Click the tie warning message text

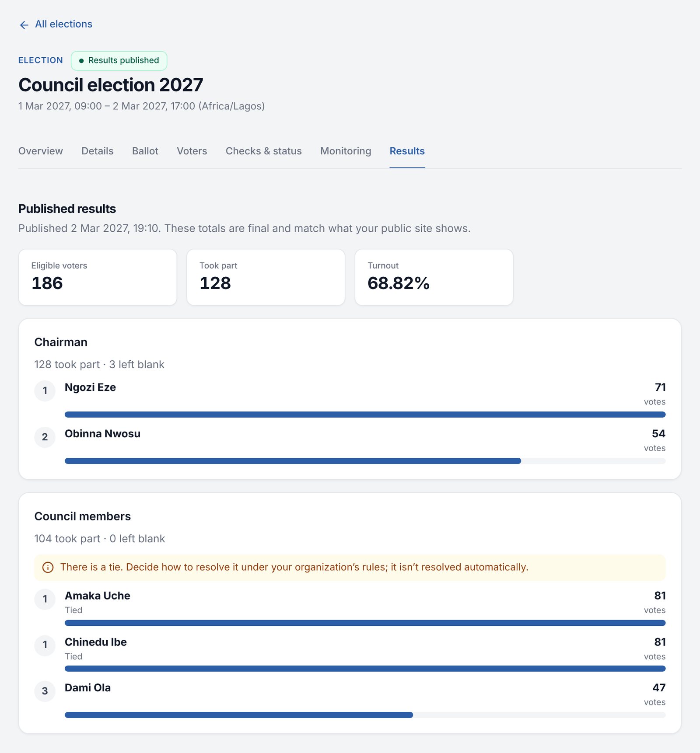(294, 568)
